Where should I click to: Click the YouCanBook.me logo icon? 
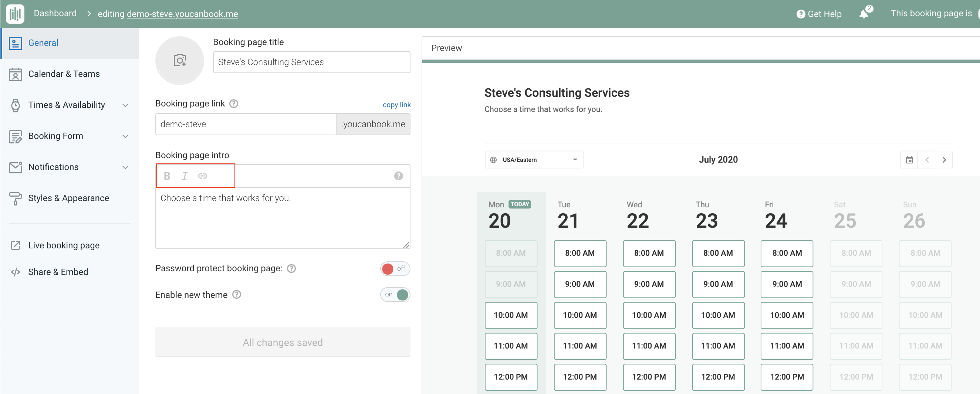pos(15,14)
